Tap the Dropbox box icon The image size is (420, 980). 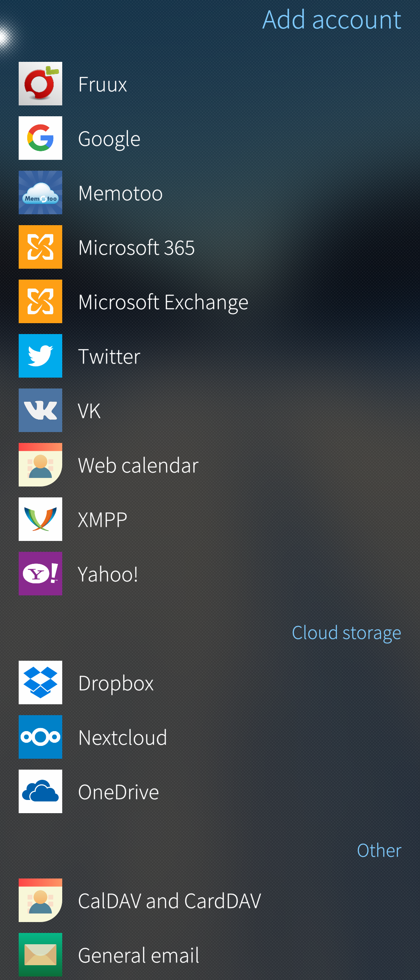point(40,682)
